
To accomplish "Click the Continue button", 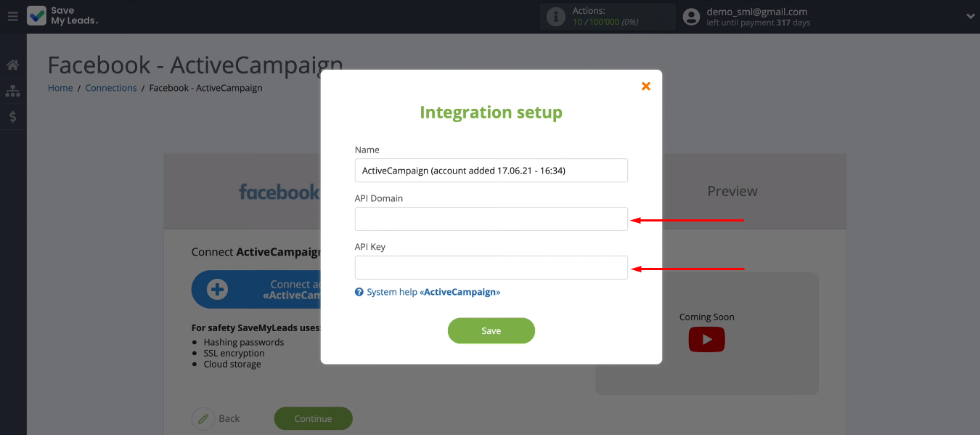I will pos(313,418).
